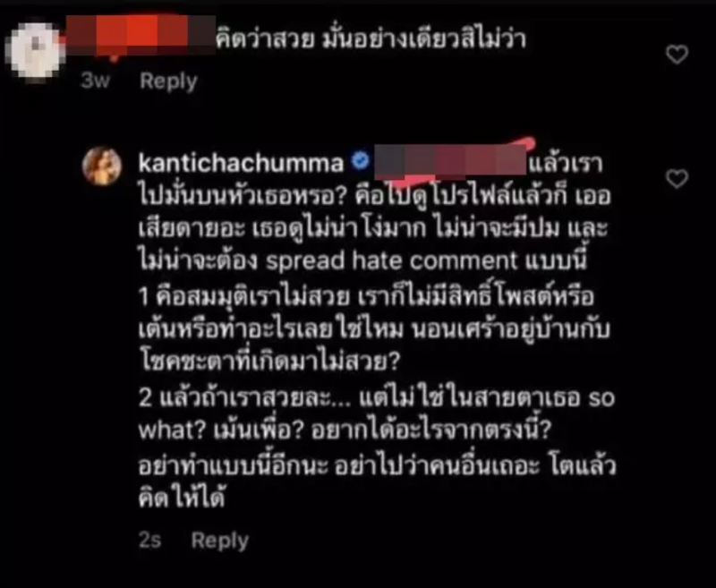Open the kantichachumma username link
Viewport: 716px width, 588px height.
coord(241,163)
